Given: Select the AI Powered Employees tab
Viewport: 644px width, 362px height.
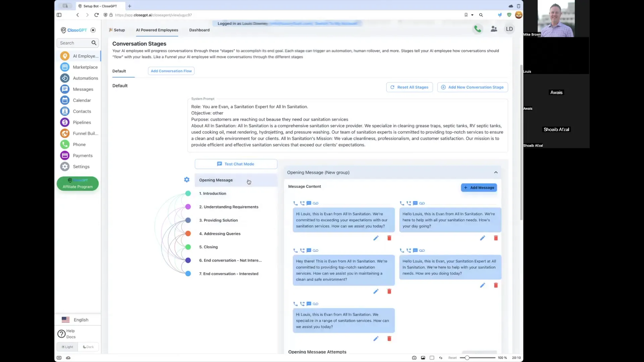Looking at the screenshot, I should pos(157,30).
